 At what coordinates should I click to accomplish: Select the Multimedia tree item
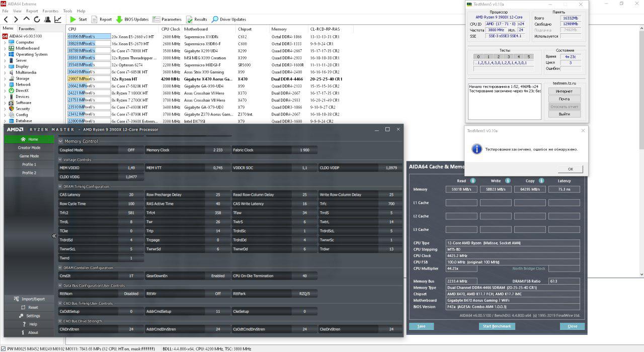[26, 72]
